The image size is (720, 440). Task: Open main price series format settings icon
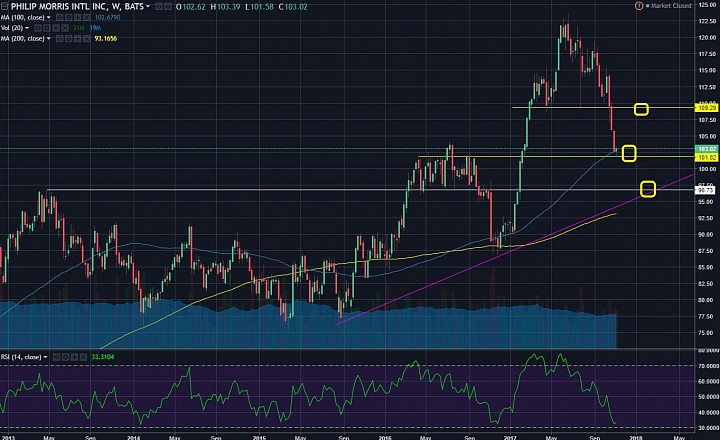(168, 7)
